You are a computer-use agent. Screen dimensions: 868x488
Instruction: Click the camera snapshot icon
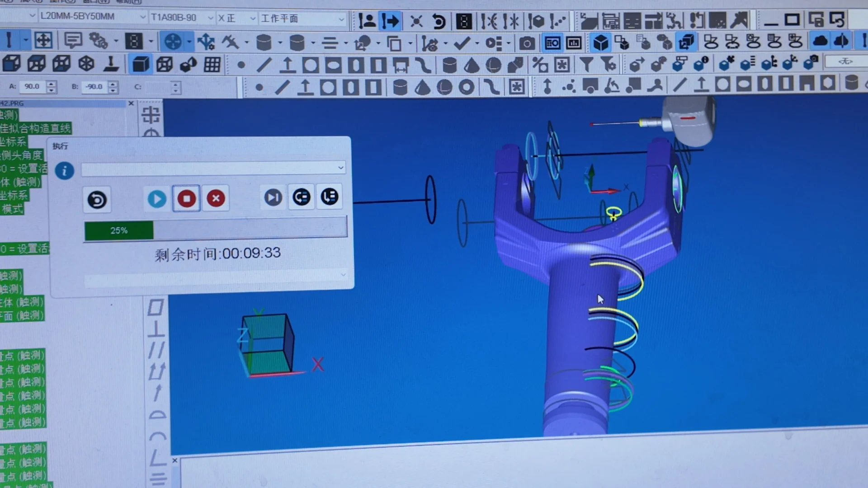(x=526, y=44)
